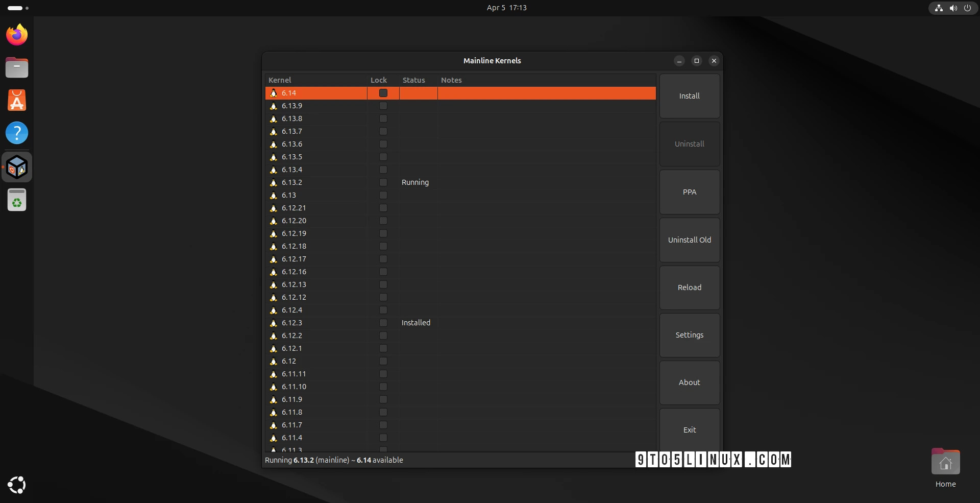Click the Notes column header
The width and height of the screenshot is (980, 503).
pyautogui.click(x=547, y=80)
